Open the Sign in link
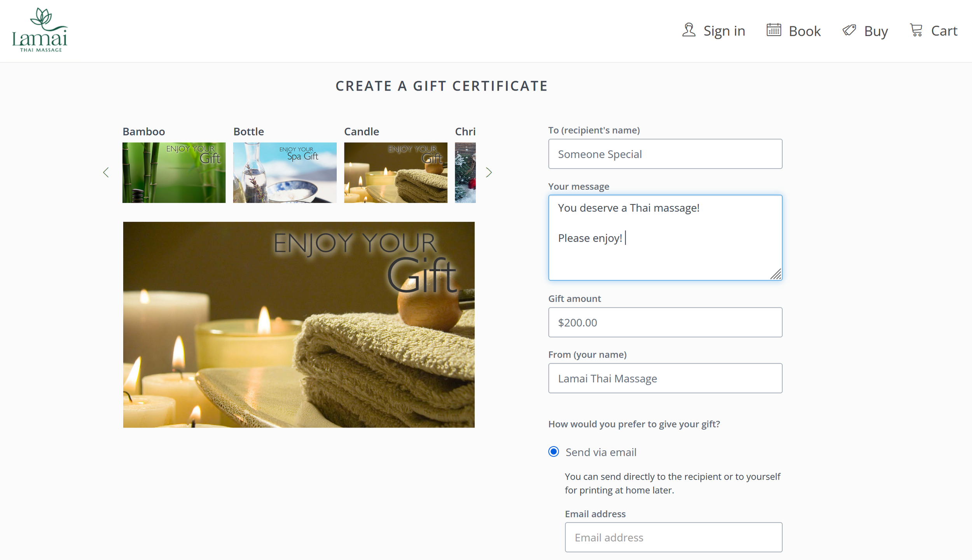972x560 pixels. tap(724, 31)
